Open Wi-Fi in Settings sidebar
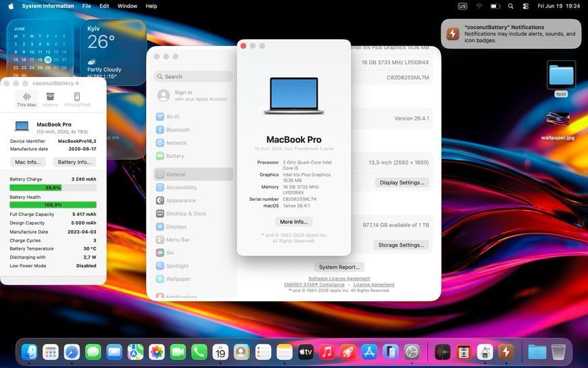588x368 pixels. click(193, 117)
